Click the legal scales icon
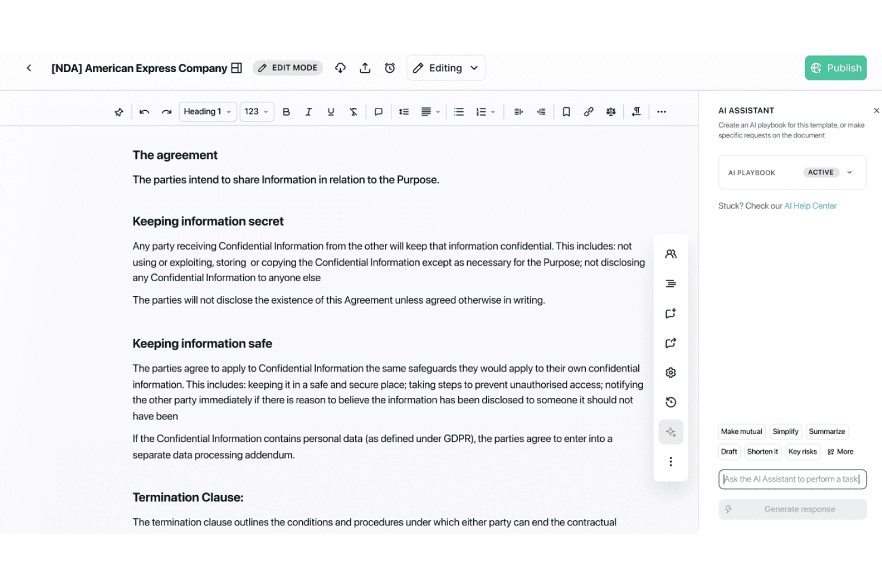This screenshot has height=588, width=882. point(611,111)
